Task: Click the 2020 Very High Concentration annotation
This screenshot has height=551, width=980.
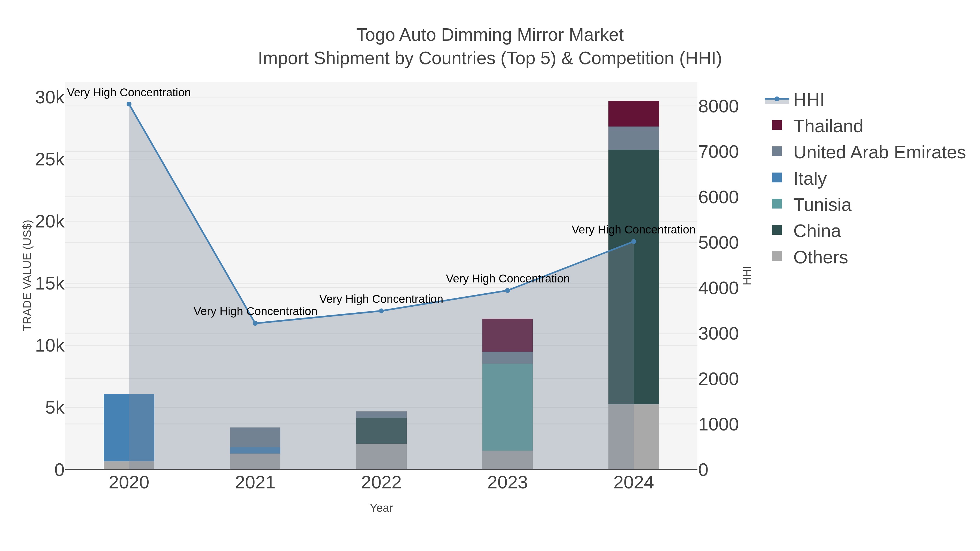Action: (129, 93)
